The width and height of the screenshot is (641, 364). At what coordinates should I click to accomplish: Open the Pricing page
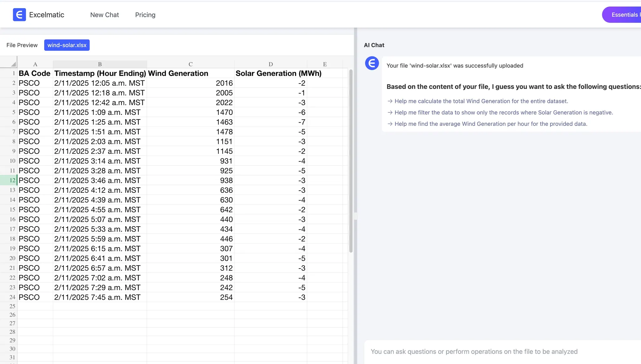145,15
